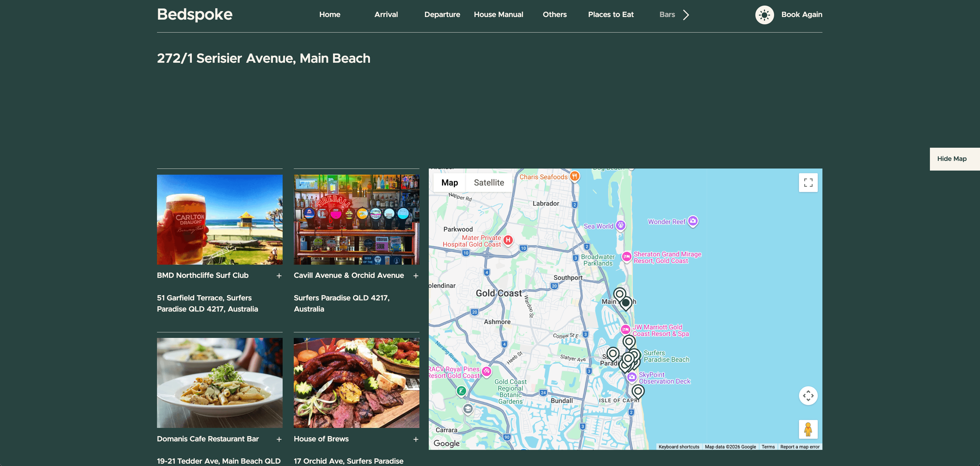
Task: Click the Gold Coast city label on map
Action: coord(499,293)
